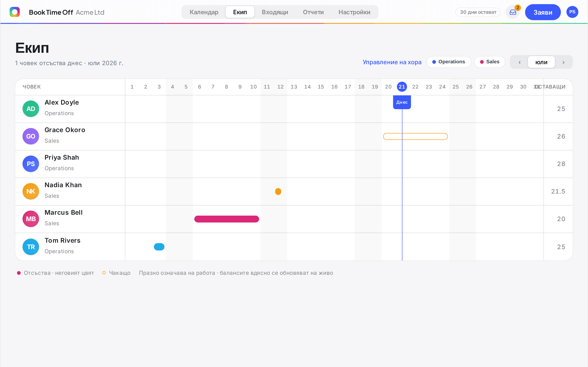
Task: Open the Управление на хора link
Action: point(392,62)
